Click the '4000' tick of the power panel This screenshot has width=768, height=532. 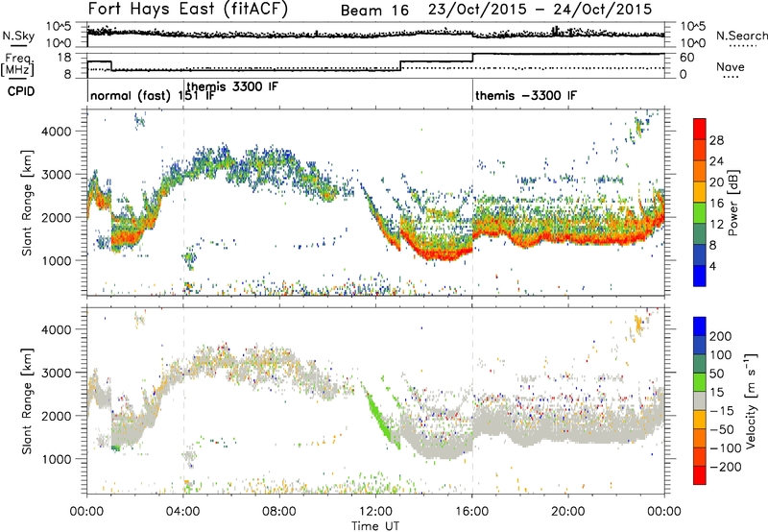pos(56,132)
